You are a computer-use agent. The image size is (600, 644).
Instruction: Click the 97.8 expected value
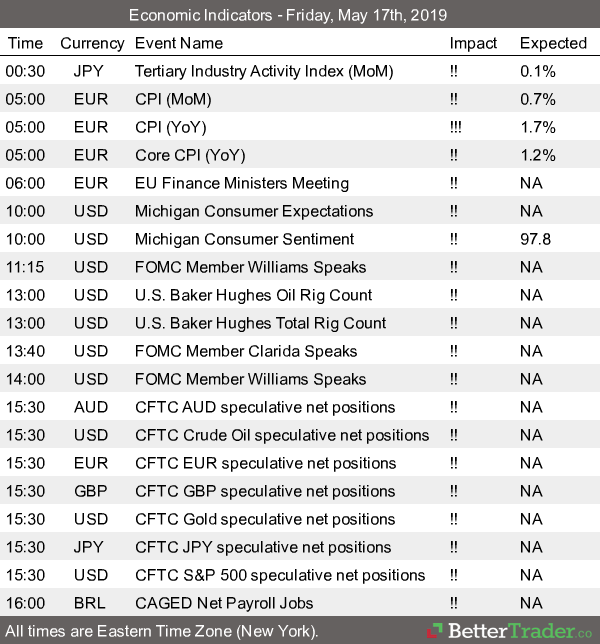[538, 239]
